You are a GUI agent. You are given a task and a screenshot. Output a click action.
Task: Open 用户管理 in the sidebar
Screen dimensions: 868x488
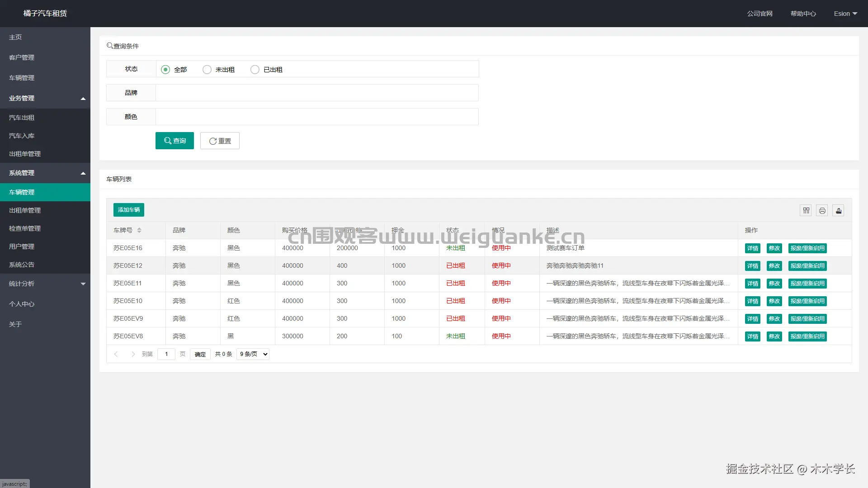click(x=45, y=246)
